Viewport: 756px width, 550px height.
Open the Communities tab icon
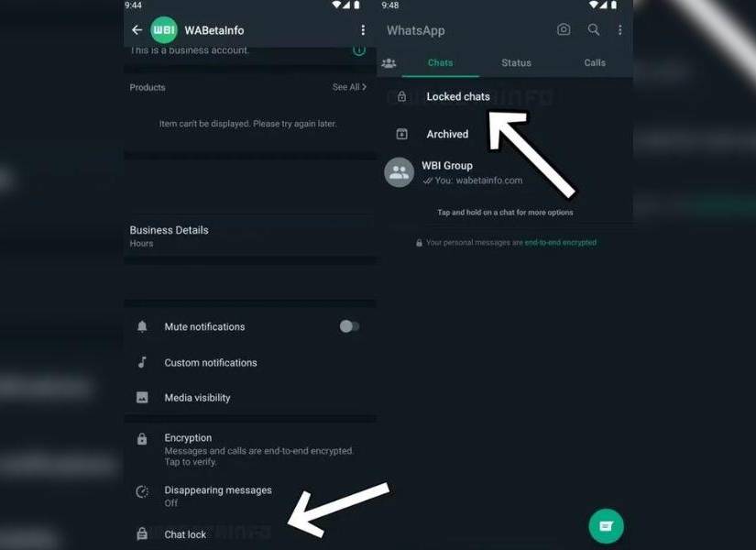(389, 62)
